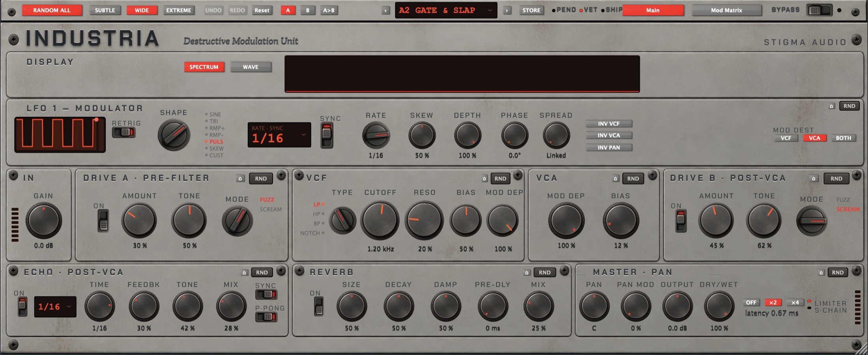This screenshot has width=868, height=355.
Task: Click the IN GAIN knob
Action: [43, 220]
